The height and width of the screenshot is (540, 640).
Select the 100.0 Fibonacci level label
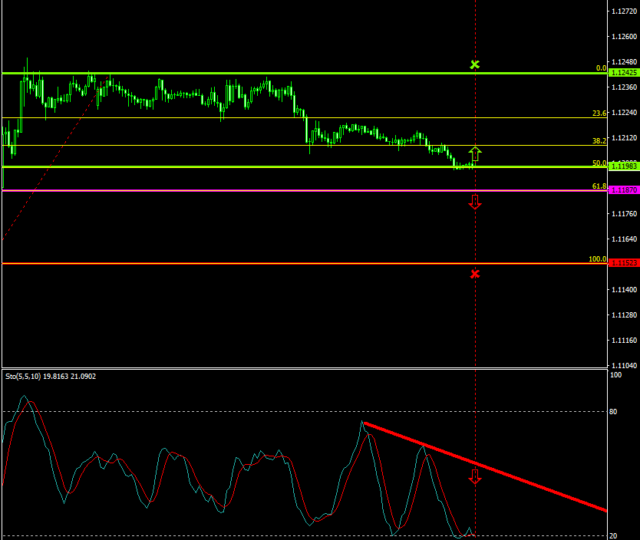pyautogui.click(x=597, y=259)
